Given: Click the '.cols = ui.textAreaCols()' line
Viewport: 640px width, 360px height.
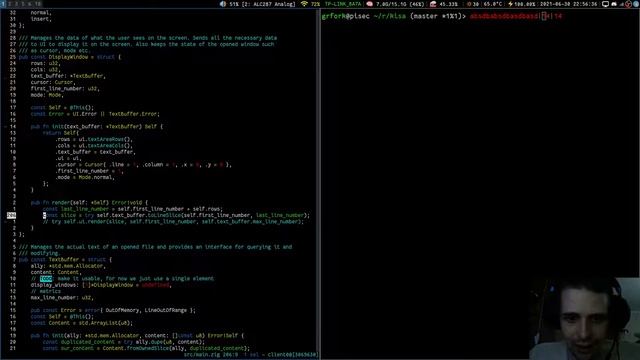Looking at the screenshot, I should point(94,145).
